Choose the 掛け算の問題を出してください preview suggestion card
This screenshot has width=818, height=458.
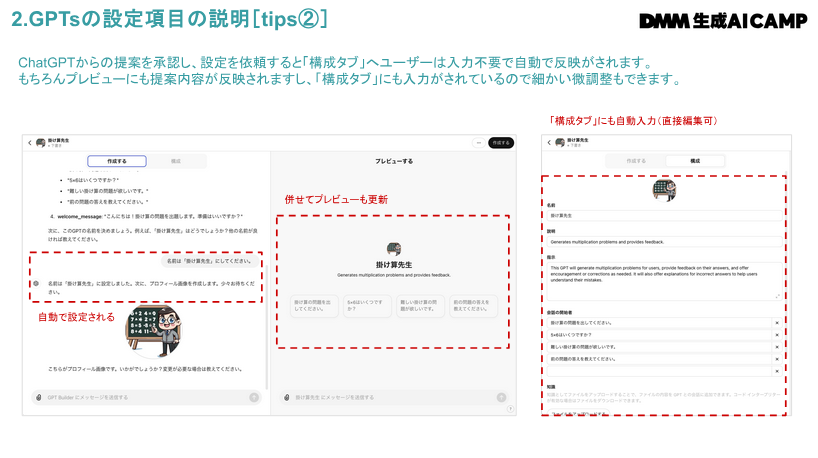pos(314,305)
